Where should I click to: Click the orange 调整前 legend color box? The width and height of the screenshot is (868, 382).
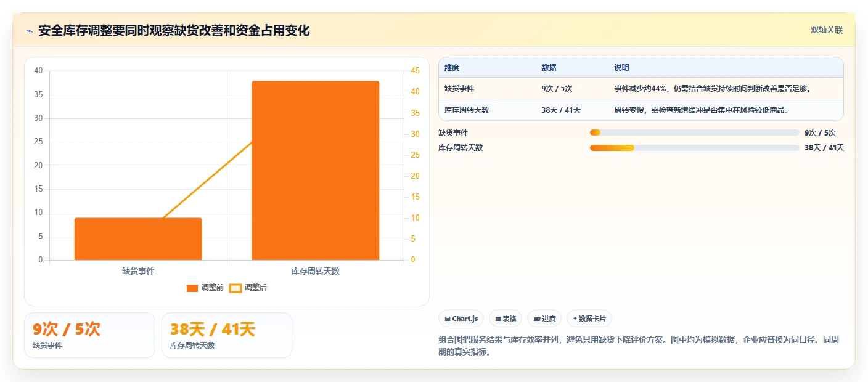click(x=192, y=288)
